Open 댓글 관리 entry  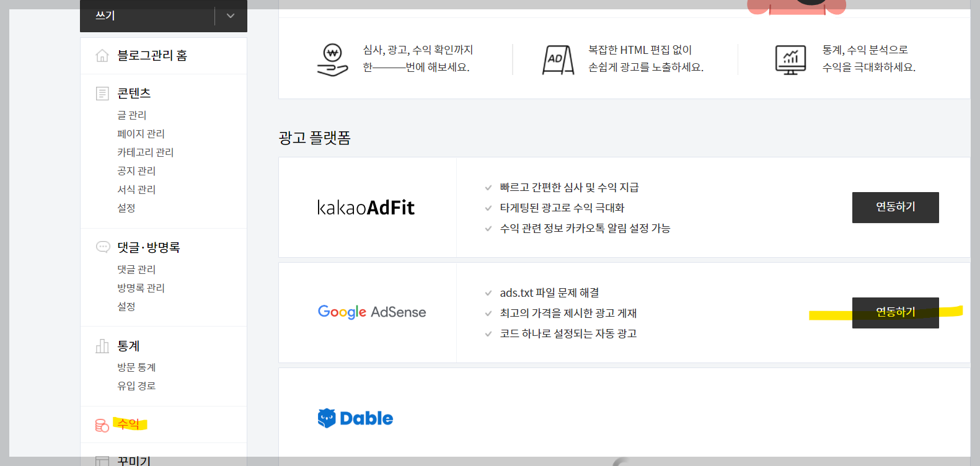[136, 270]
